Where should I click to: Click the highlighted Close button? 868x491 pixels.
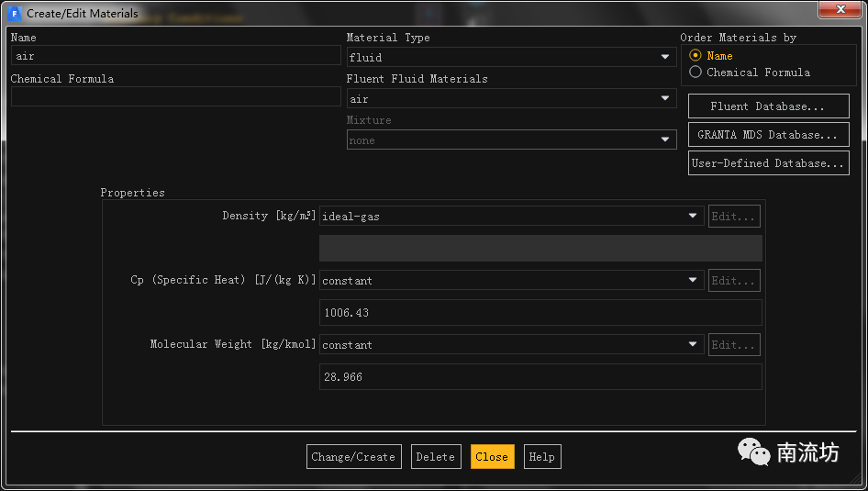pyautogui.click(x=492, y=457)
